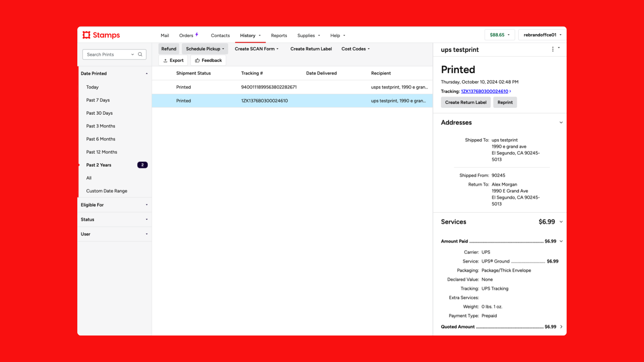Screen dimensions: 644x362
Task: Open the Create SCAN Form dropdown
Action: 256,49
